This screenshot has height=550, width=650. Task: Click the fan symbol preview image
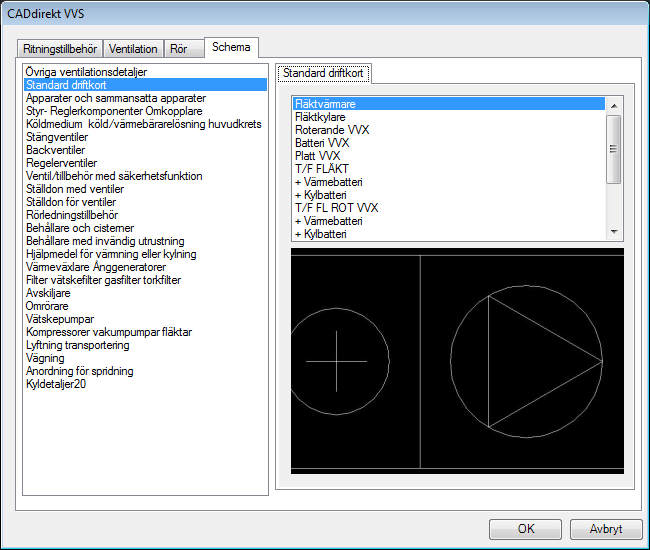click(457, 361)
